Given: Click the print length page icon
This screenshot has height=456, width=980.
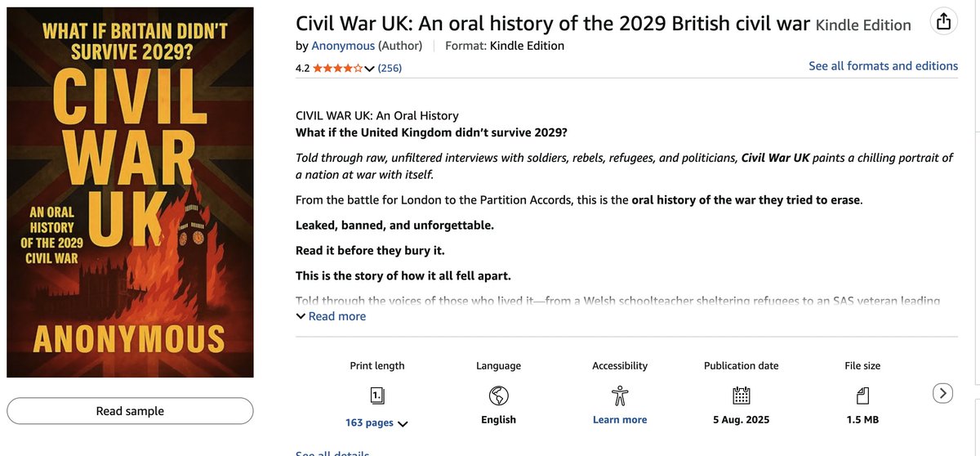Looking at the screenshot, I should [377, 396].
